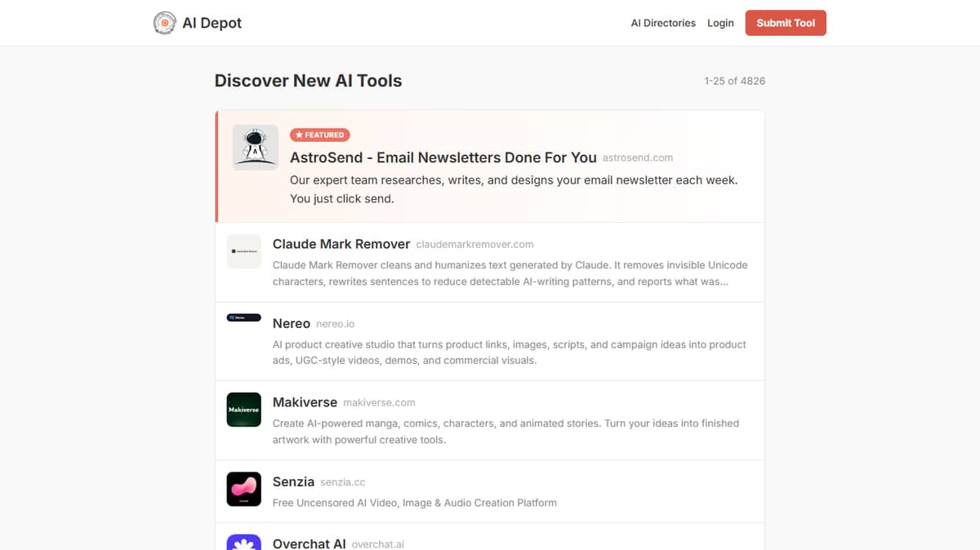Open the Login link

click(x=720, y=23)
